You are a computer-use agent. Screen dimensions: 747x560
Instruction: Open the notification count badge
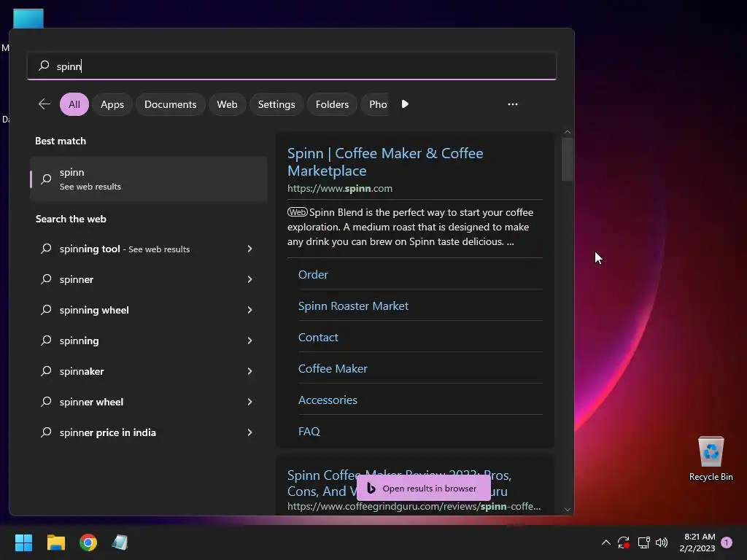[727, 542]
